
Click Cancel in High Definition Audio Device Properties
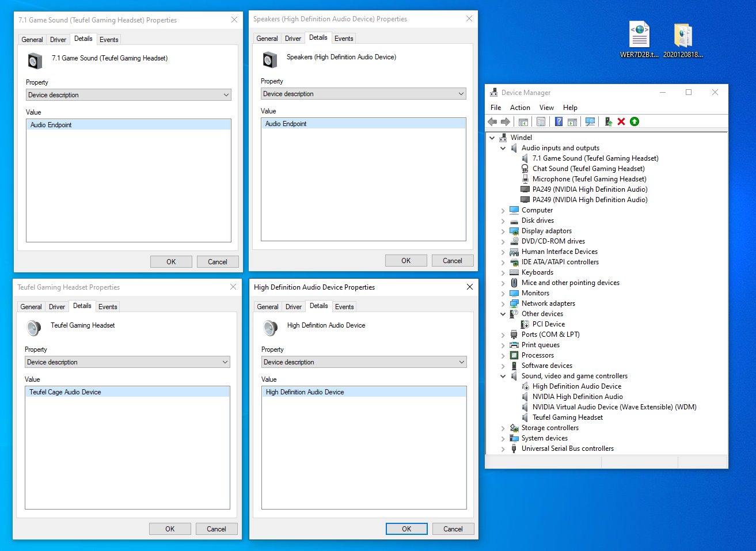click(453, 529)
